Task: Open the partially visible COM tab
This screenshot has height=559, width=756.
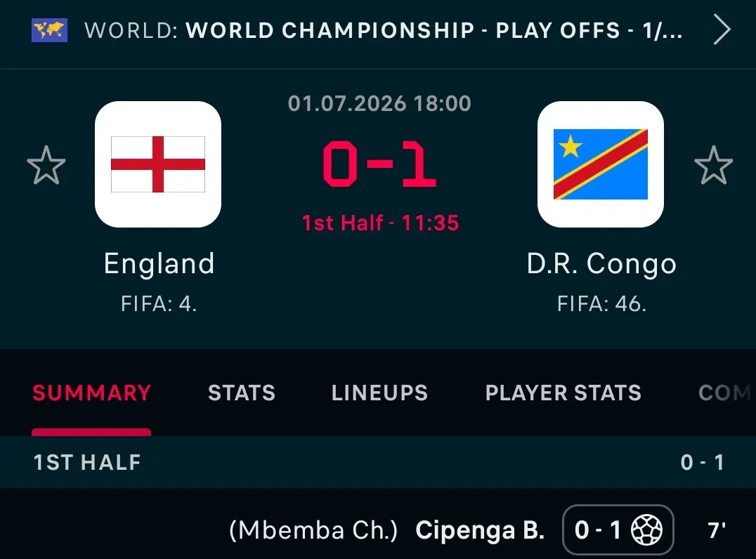Action: (x=725, y=393)
